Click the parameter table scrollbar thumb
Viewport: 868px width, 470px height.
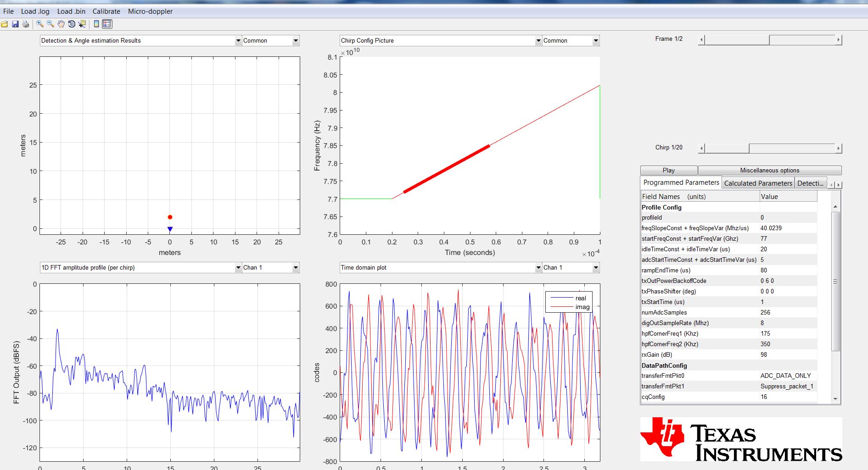coord(835,281)
